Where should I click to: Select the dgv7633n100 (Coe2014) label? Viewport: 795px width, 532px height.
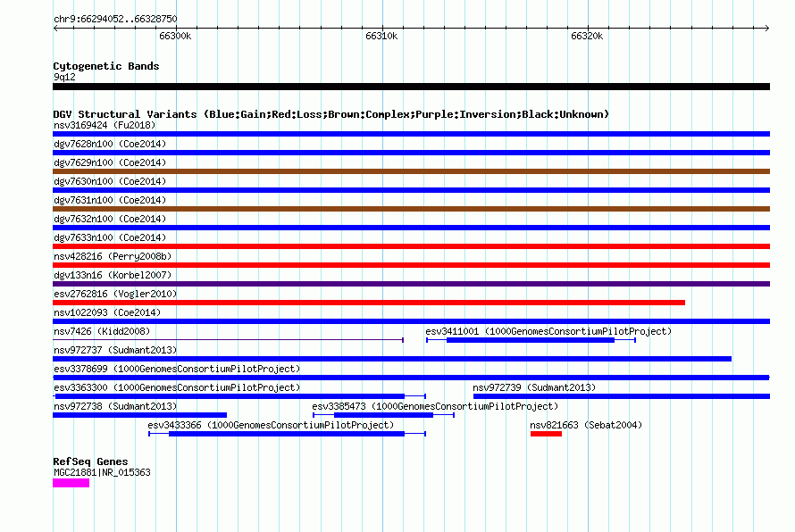point(110,237)
